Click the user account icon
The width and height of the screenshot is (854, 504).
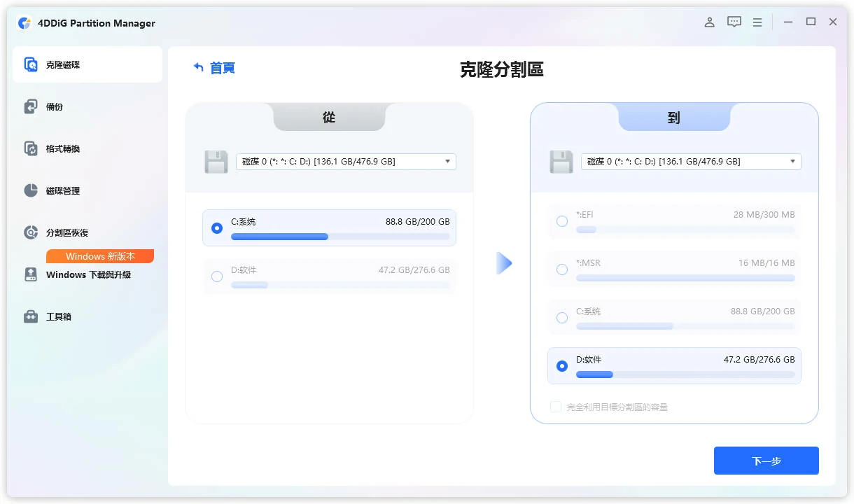click(x=709, y=22)
